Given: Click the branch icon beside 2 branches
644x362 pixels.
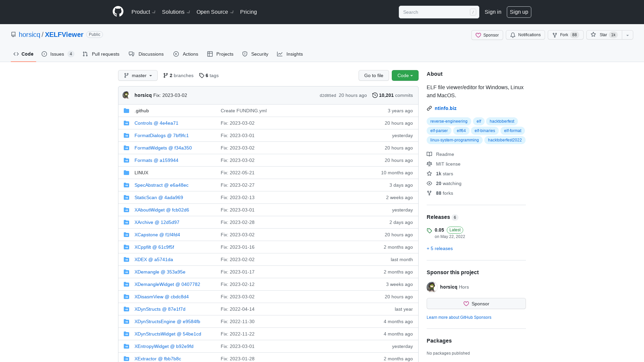Looking at the screenshot, I should click(166, 75).
